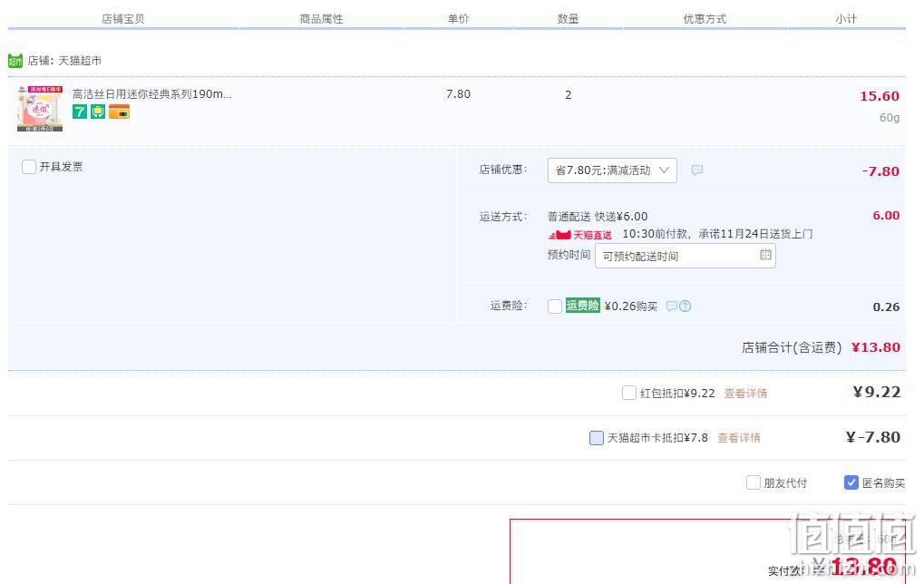Click the question mark help icon for 运费险
The width and height of the screenshot is (924, 584).
[x=685, y=306]
